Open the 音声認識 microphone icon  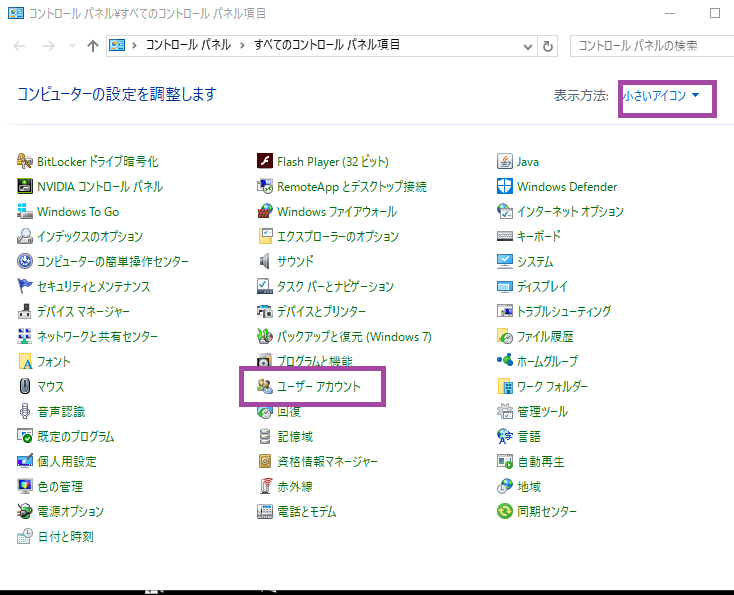(24, 411)
